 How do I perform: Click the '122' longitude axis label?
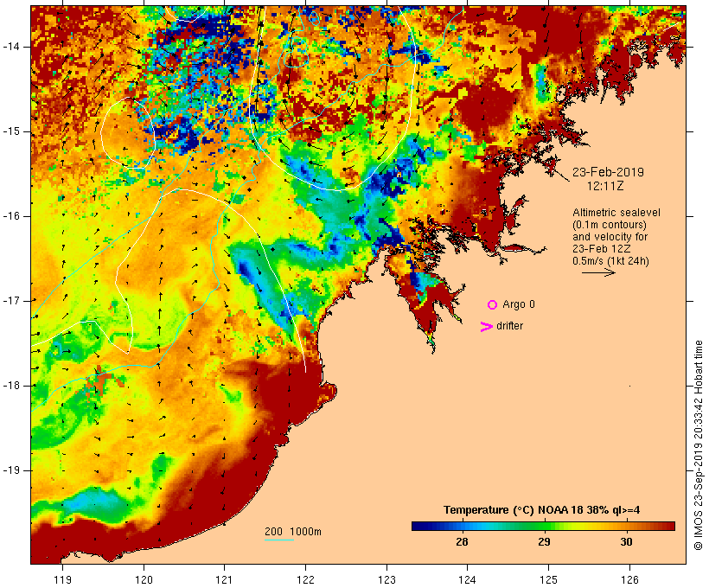pos(306,579)
